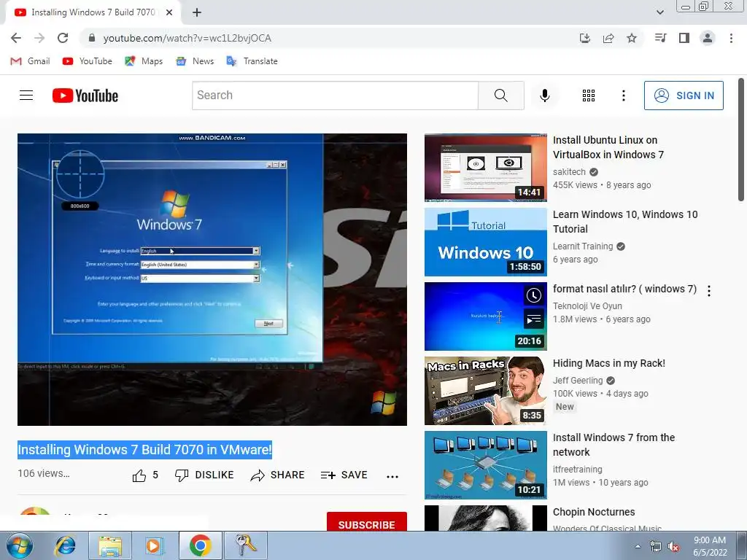Install app icon in address bar
The height and width of the screenshot is (560, 747).
tap(584, 38)
